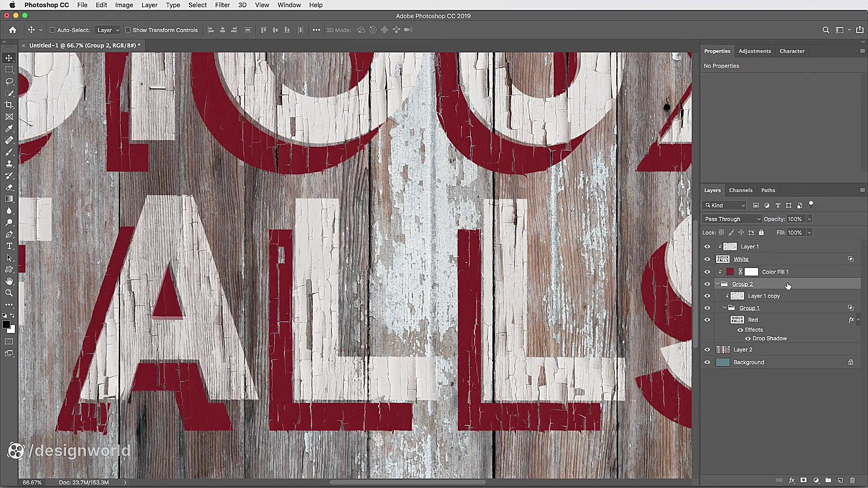
Task: Collapse the Group 2 folder
Action: [x=717, y=284]
